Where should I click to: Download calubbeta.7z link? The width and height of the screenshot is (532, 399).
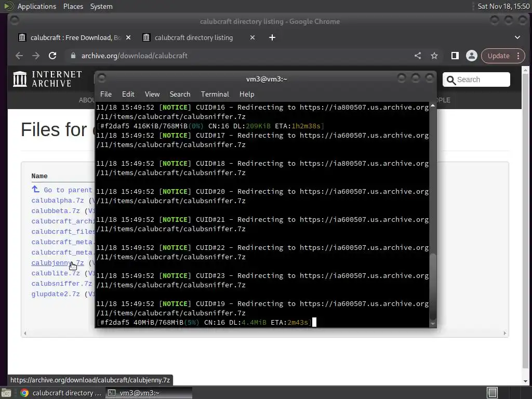56,211
